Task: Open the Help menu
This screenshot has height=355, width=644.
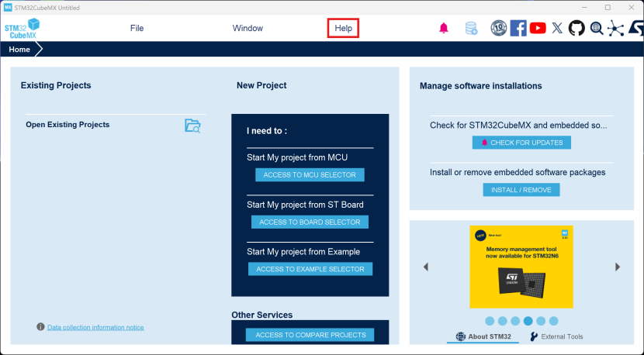Action: (x=344, y=29)
